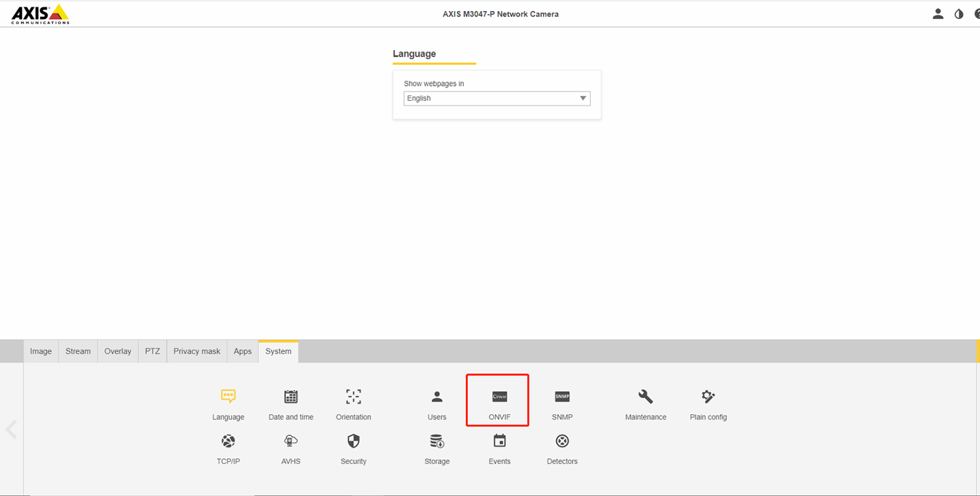Click the AXIS Communications logo
Viewport: 980px width, 496px height.
click(41, 14)
